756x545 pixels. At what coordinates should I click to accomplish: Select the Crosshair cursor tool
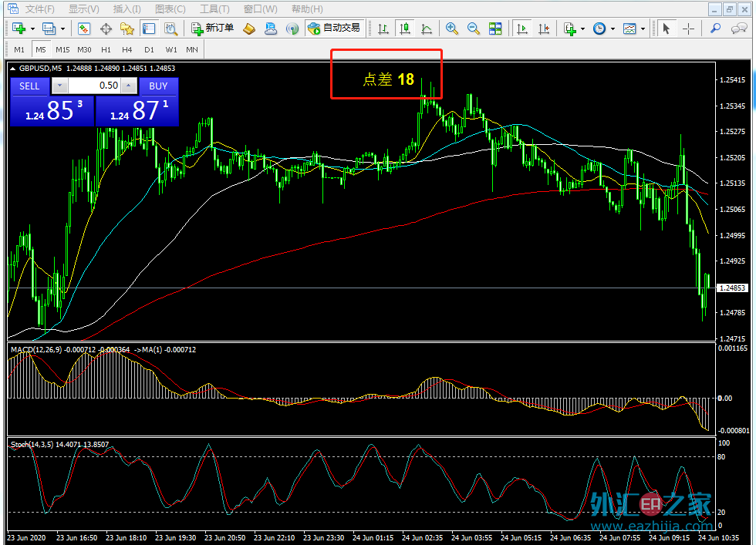point(689,29)
